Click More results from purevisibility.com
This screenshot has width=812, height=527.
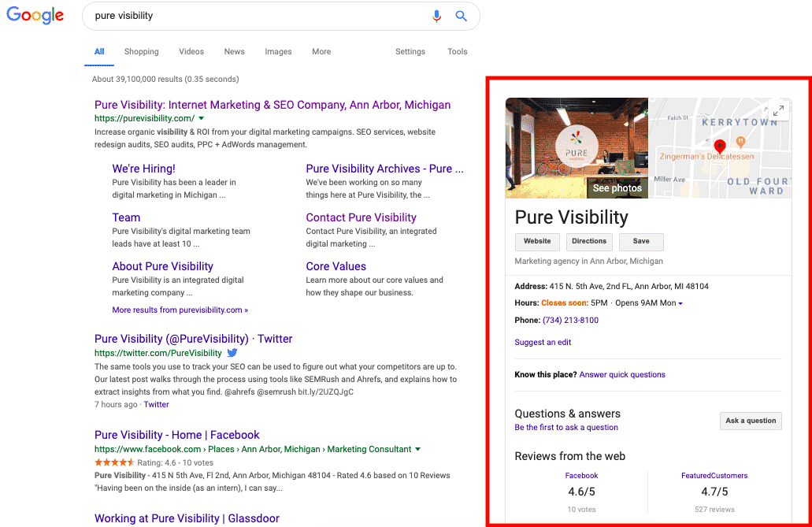pyautogui.click(x=180, y=310)
